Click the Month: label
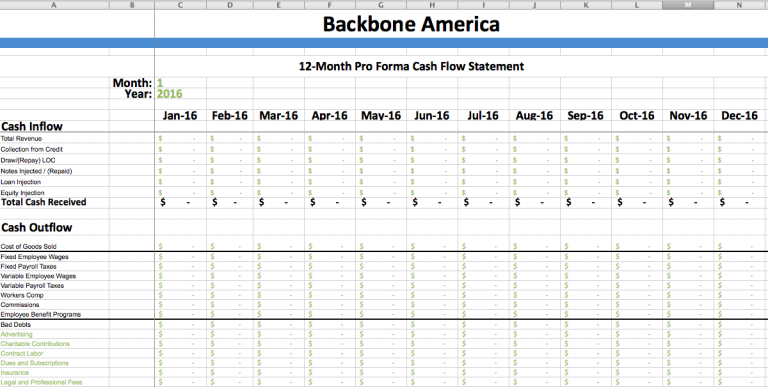Screen dimensions: 768x387 pos(132,83)
